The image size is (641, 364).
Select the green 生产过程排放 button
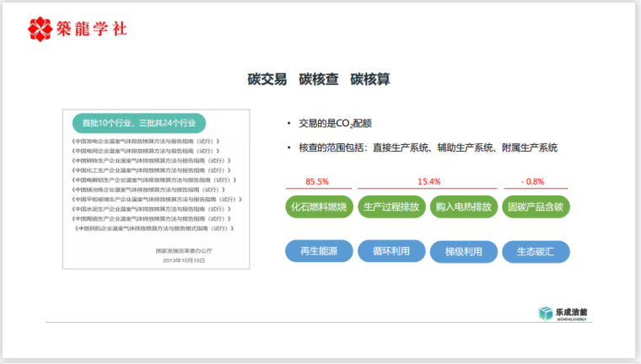pos(390,207)
